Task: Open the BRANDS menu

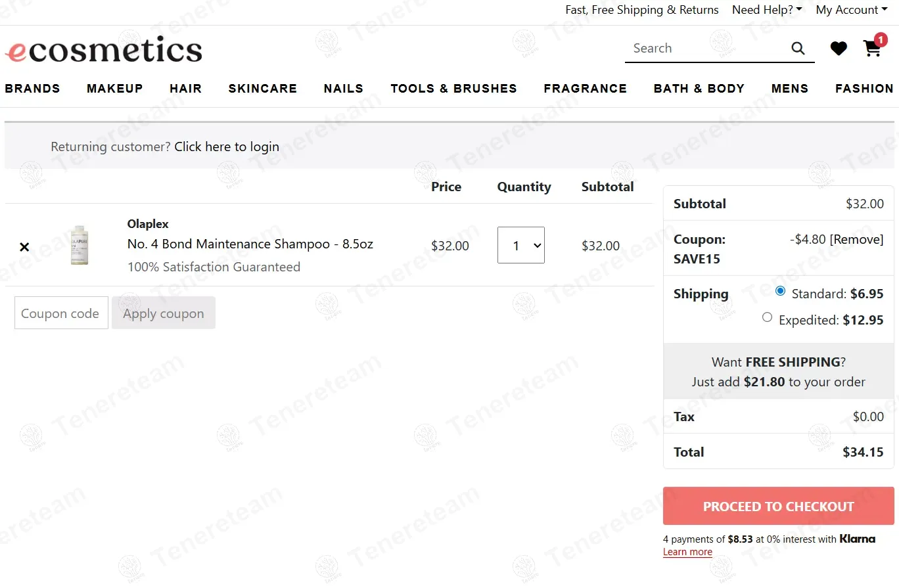Action: pyautogui.click(x=32, y=88)
